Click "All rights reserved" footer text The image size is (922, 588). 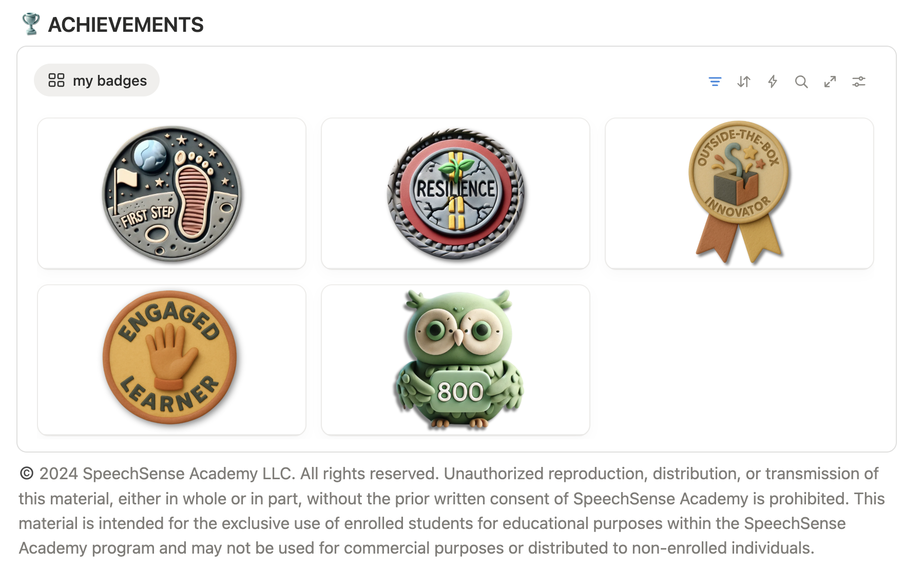(x=368, y=473)
